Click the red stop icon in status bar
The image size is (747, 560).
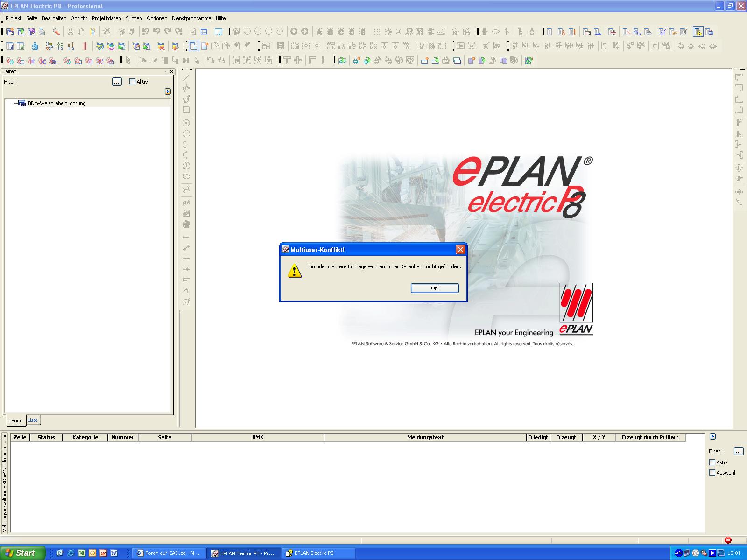coord(728,540)
